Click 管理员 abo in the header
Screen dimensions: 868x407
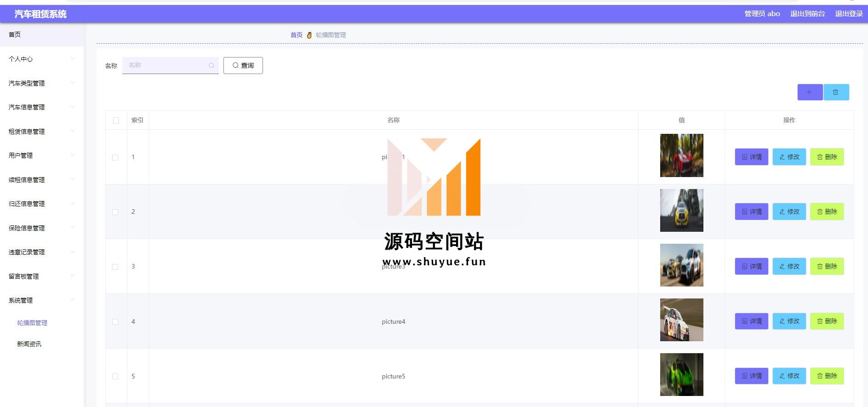tap(762, 14)
